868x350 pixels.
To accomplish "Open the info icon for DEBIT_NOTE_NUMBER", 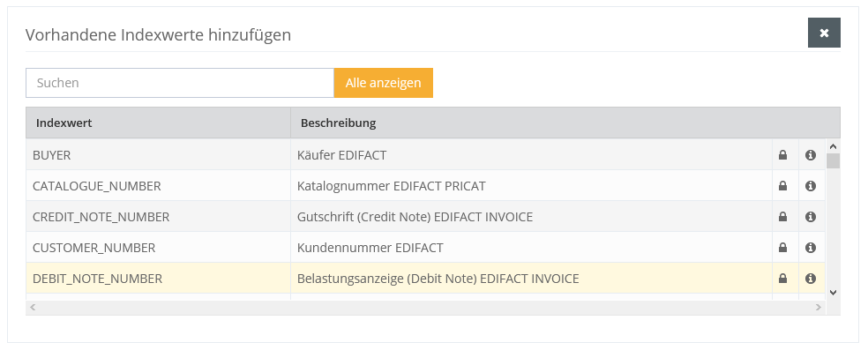I will [x=811, y=279].
